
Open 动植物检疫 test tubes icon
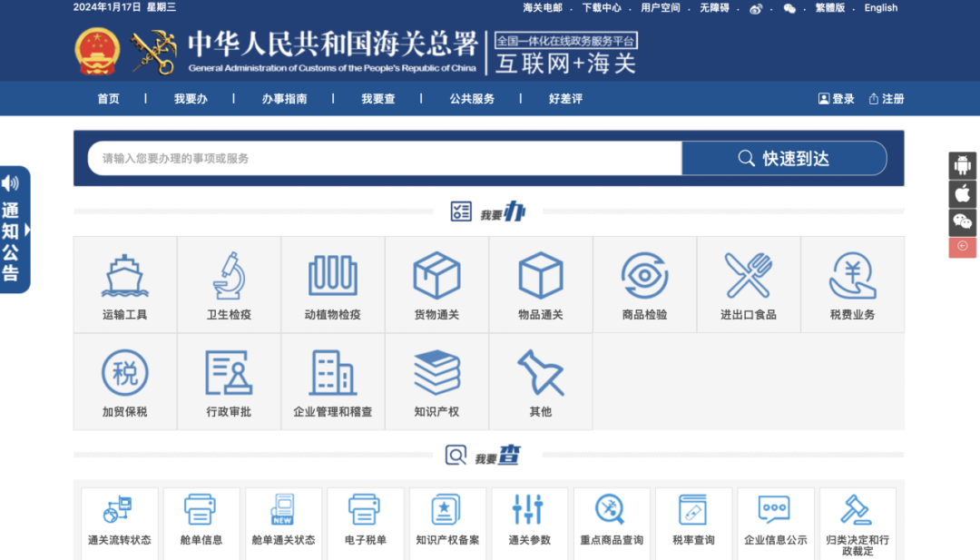click(332, 276)
